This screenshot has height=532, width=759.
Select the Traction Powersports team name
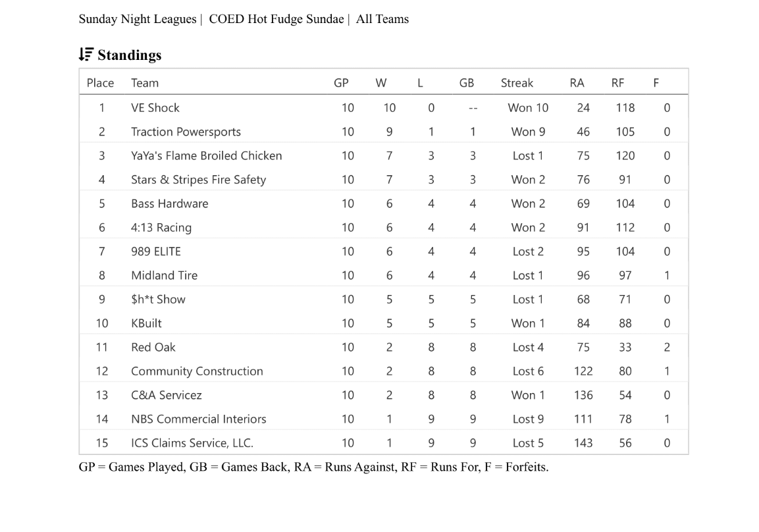[186, 132]
